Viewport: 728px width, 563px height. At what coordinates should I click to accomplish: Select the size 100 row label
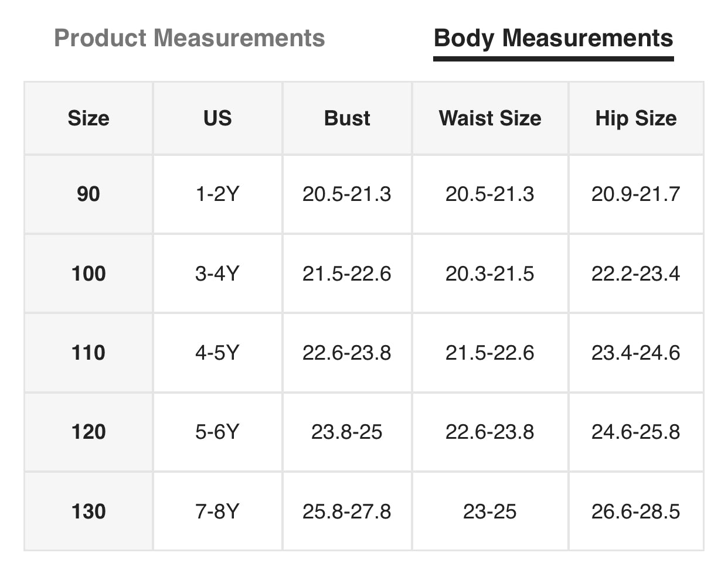[89, 274]
